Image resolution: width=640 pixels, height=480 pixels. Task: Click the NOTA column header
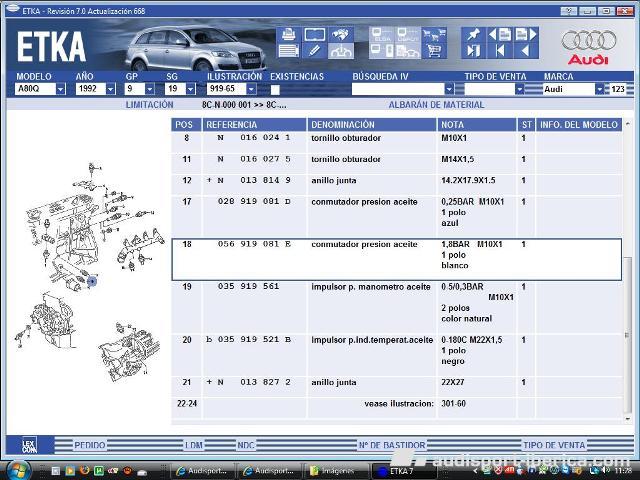[x=476, y=124]
